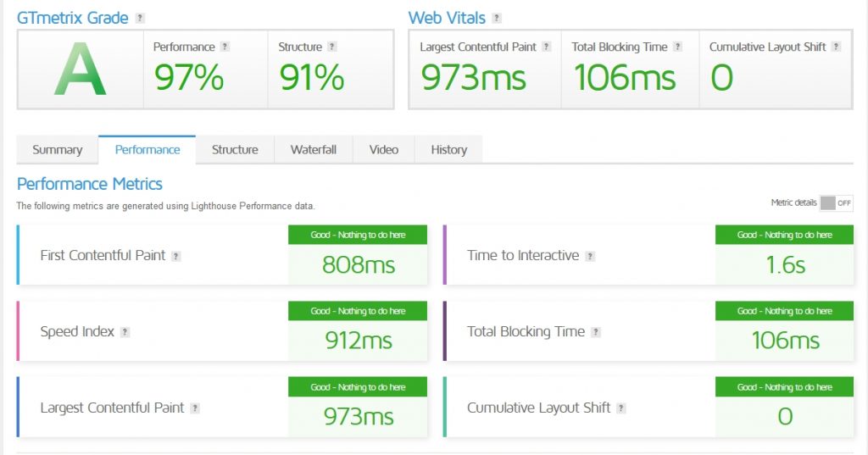Open the Waterfall tab
Screen dimensions: 868x455
(314, 150)
